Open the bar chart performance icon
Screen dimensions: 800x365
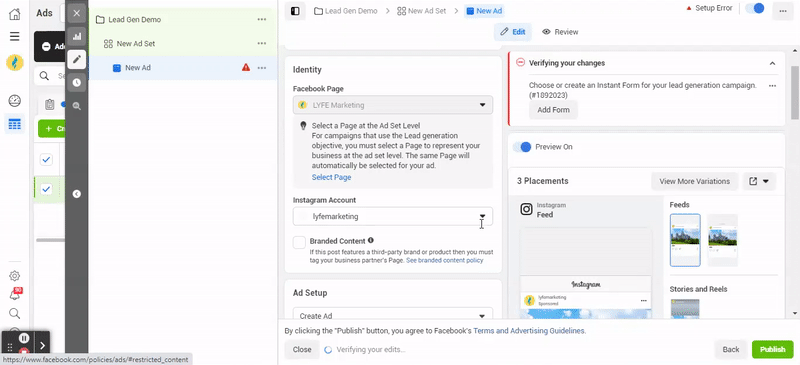pos(77,36)
